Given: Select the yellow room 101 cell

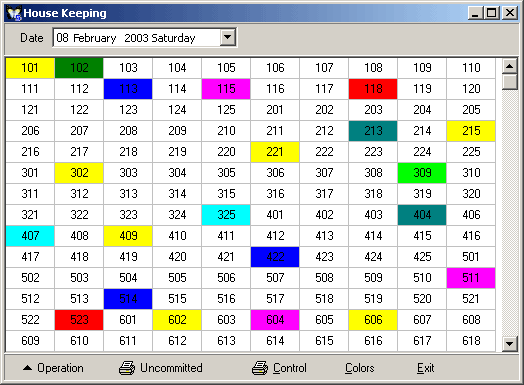Looking at the screenshot, I should (30, 68).
